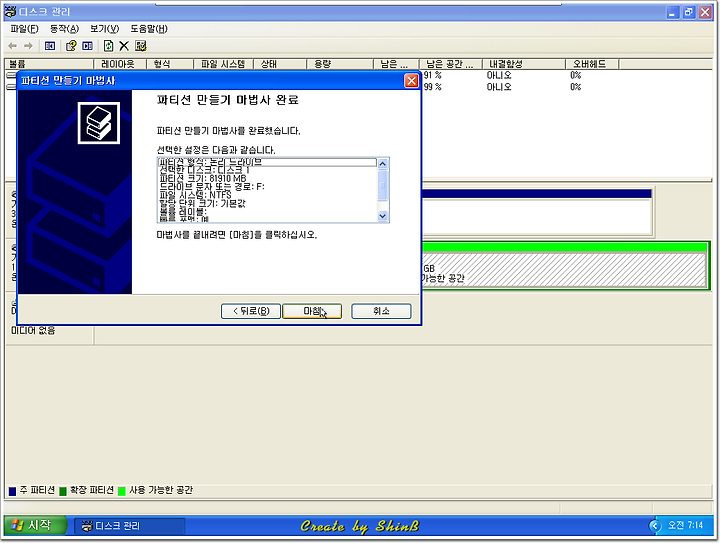Click the settings list scroll down arrow
This screenshot has width=720, height=543.
point(382,216)
